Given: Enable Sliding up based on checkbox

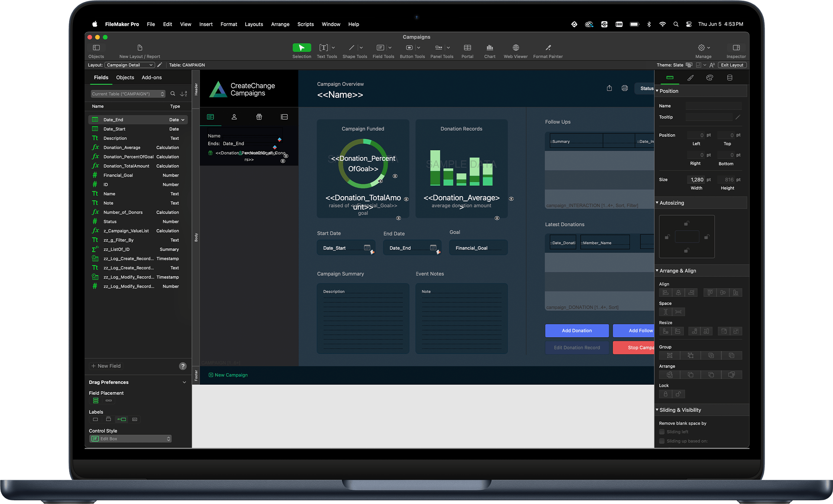Looking at the screenshot, I should click(662, 441).
